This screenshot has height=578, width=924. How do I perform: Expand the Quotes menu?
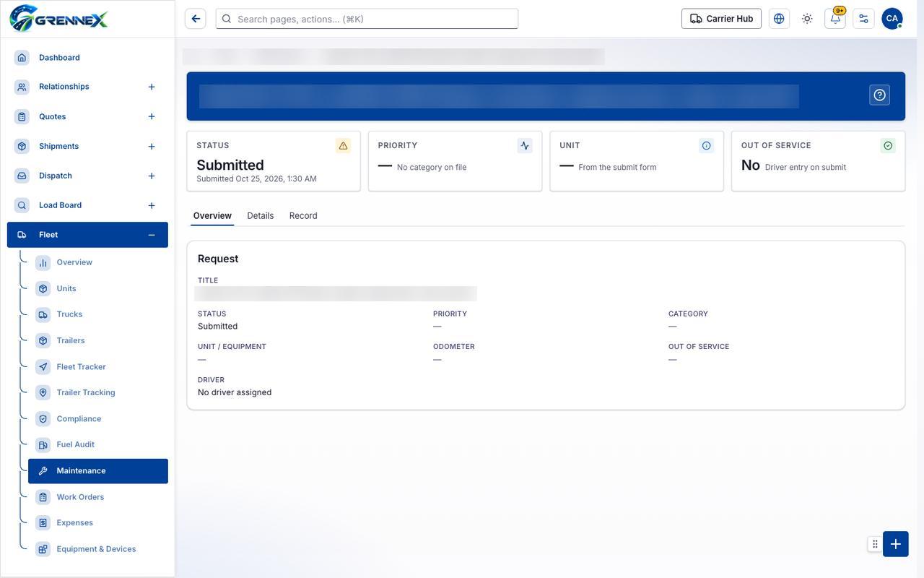tap(152, 116)
